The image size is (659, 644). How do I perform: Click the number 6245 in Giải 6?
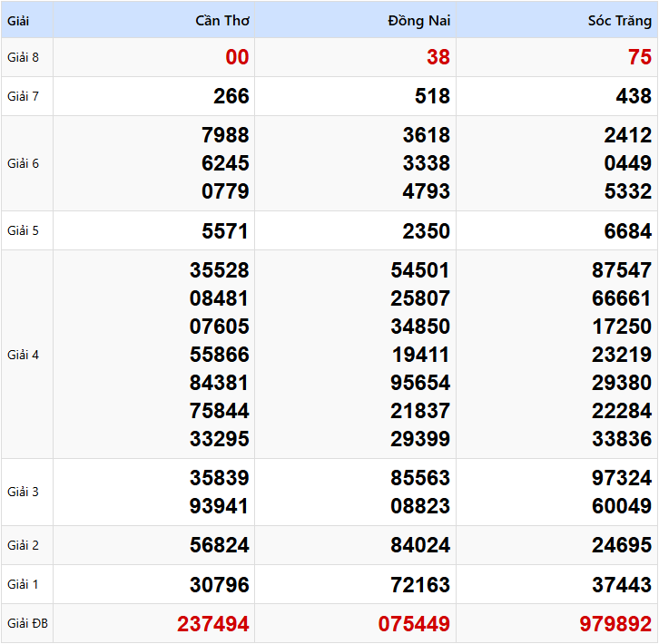(225, 163)
